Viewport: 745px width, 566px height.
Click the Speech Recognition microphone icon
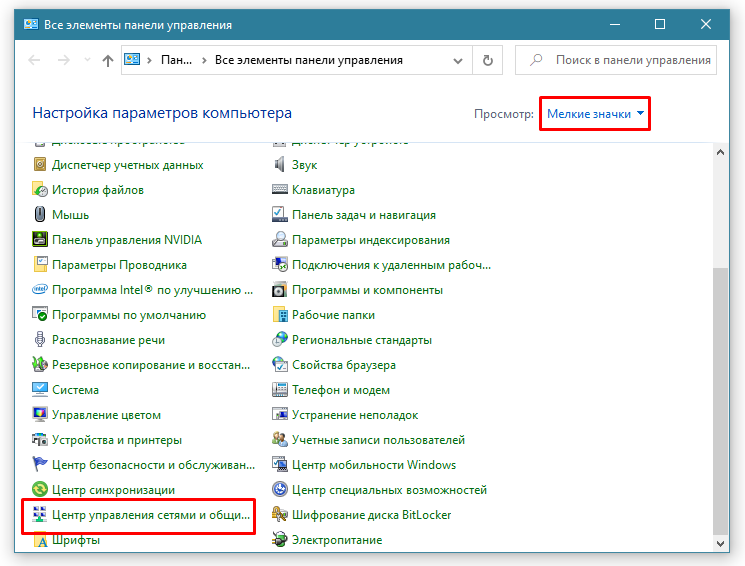tap(40, 340)
